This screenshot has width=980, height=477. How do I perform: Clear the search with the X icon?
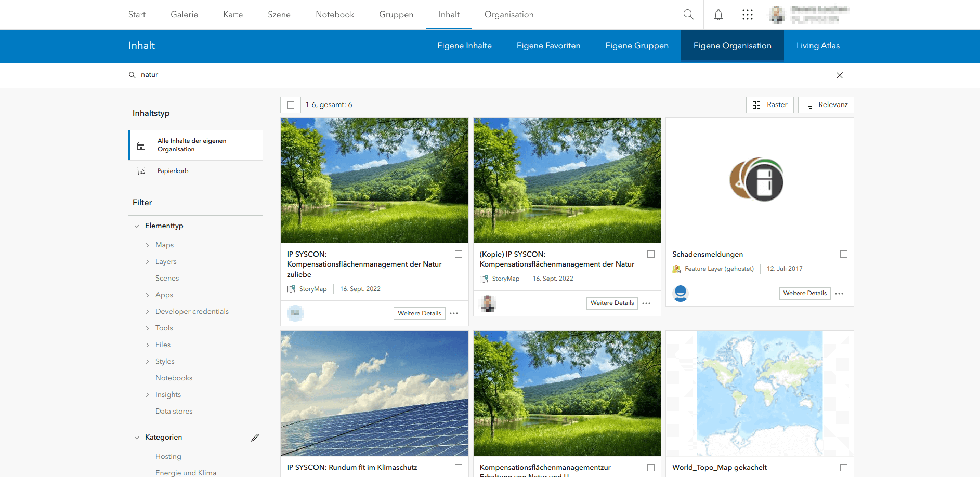(x=840, y=75)
